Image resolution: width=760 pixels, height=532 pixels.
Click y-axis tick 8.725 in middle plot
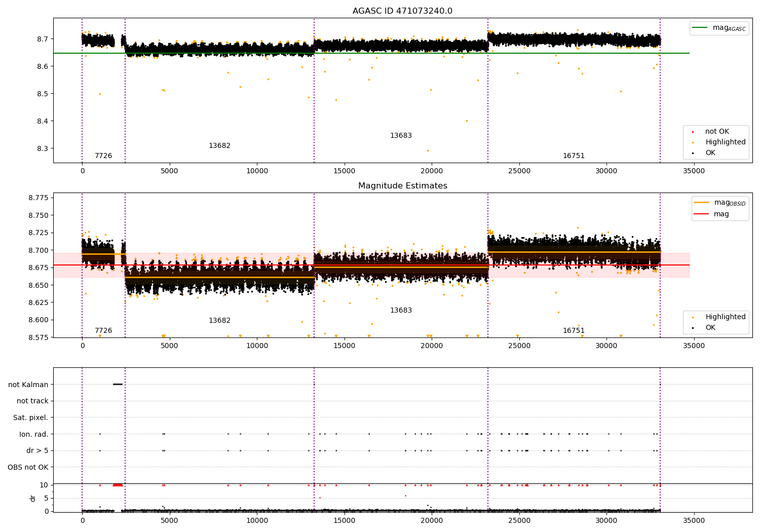click(x=39, y=233)
